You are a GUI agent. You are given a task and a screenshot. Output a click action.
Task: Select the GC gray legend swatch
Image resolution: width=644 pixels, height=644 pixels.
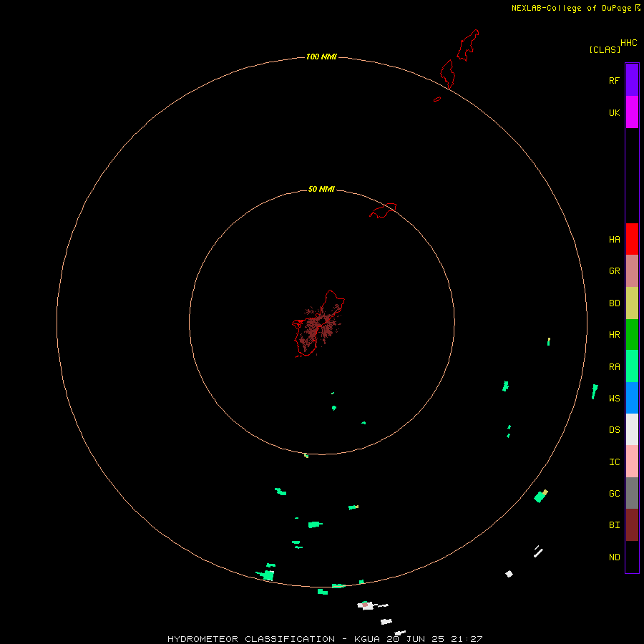[632, 493]
